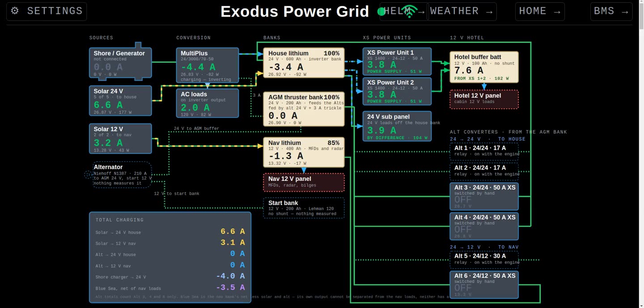Select the AC loads card
Image resolution: width=644 pixels, height=308 pixels.
207,103
